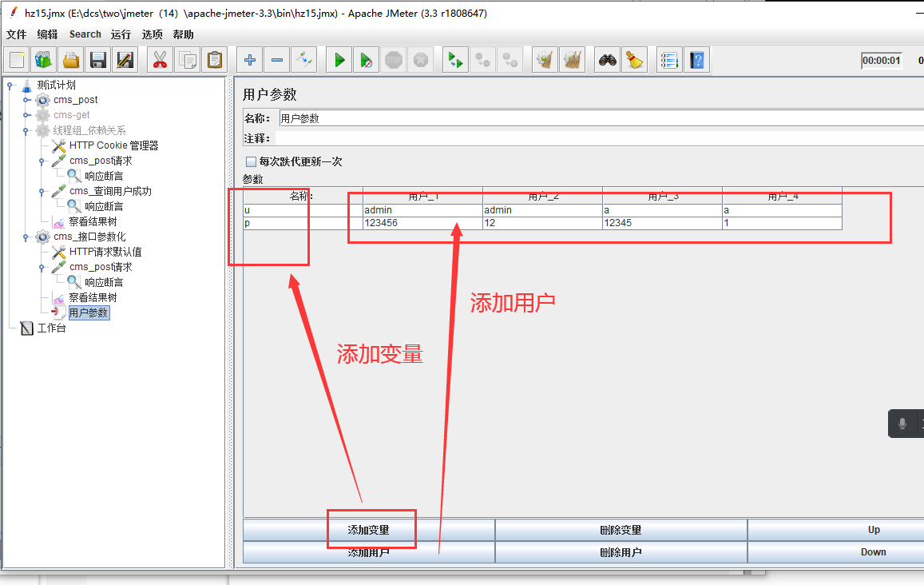Collapse all nodes with minus icon

pos(277,60)
